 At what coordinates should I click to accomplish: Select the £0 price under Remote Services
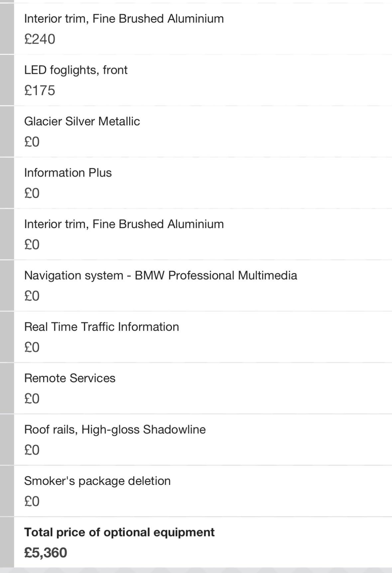tap(32, 399)
